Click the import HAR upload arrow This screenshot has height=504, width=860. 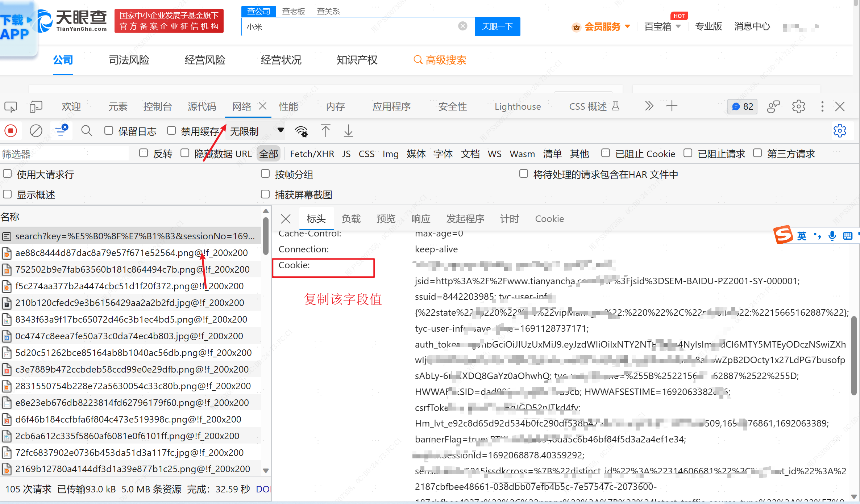[x=325, y=131]
